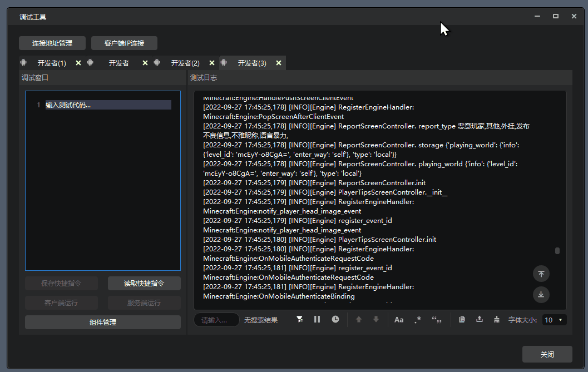Click the clock timestamp icon
Screen dimensions: 588x372
coord(335,320)
